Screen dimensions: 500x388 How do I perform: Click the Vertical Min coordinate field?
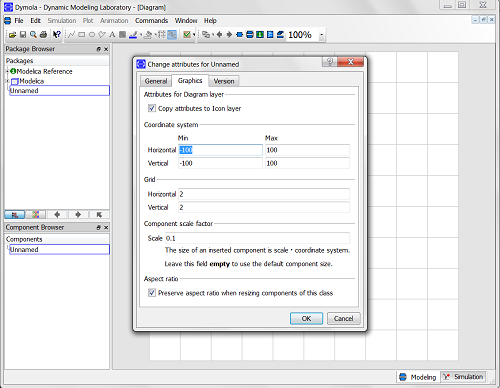tap(220, 163)
